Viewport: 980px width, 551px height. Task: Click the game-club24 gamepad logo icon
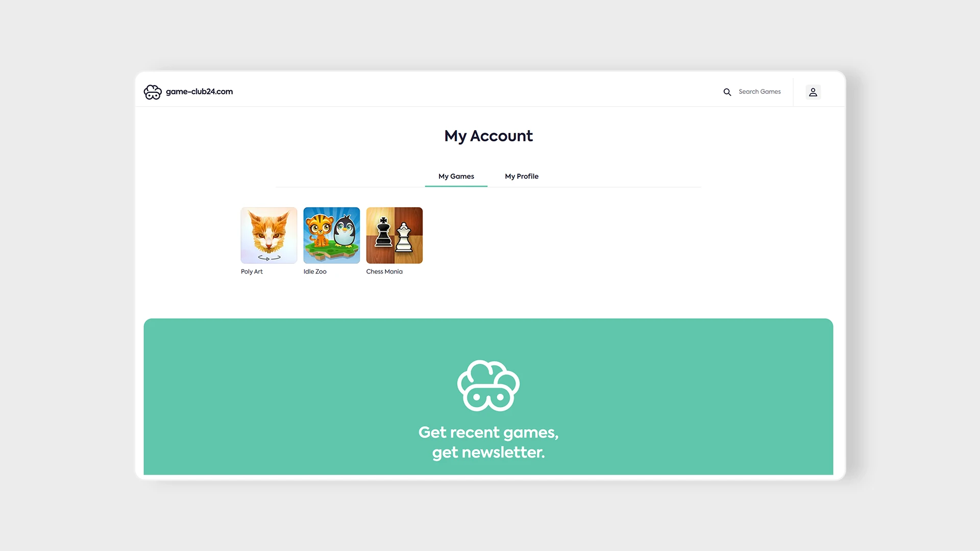tap(153, 92)
